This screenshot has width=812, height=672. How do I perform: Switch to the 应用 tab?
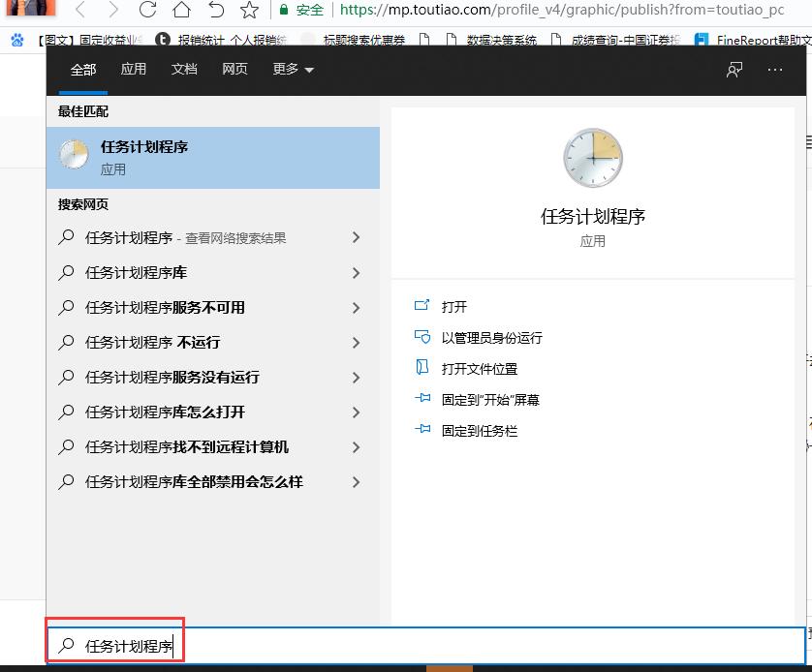pyautogui.click(x=134, y=69)
